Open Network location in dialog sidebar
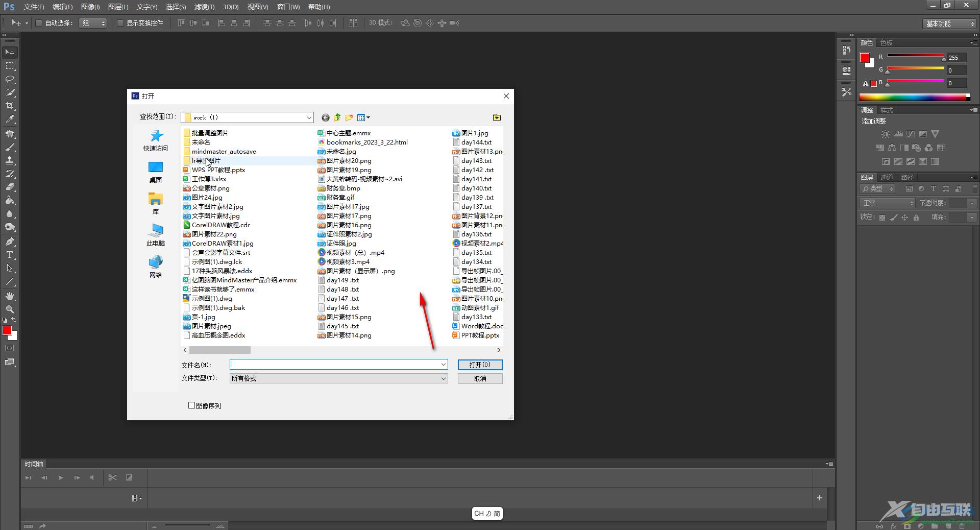The width and height of the screenshot is (980, 530). coord(156,267)
